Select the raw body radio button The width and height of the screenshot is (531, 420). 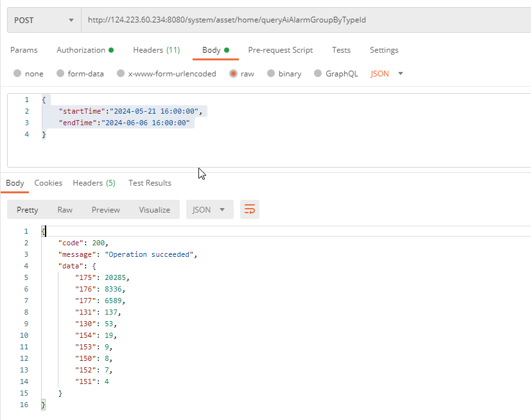[233, 74]
